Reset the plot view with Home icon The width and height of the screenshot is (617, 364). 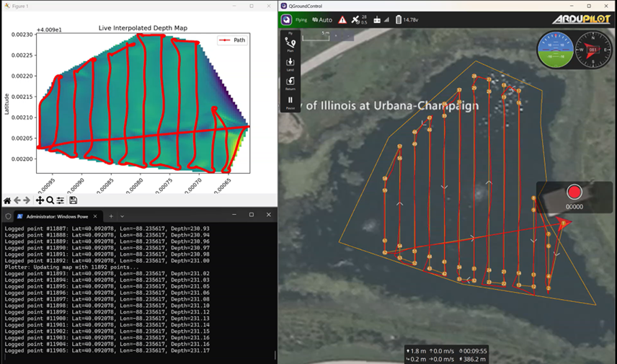(x=7, y=200)
